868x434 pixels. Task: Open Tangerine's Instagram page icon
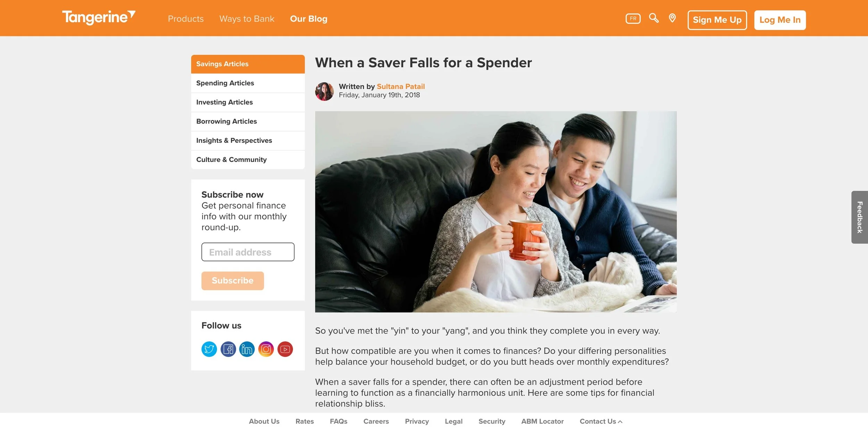point(266,349)
